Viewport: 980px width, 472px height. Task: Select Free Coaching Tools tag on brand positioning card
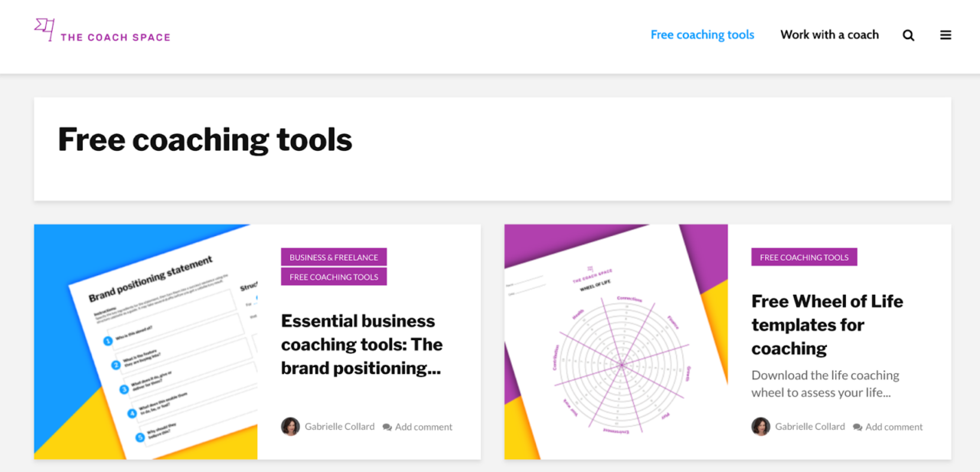(334, 277)
